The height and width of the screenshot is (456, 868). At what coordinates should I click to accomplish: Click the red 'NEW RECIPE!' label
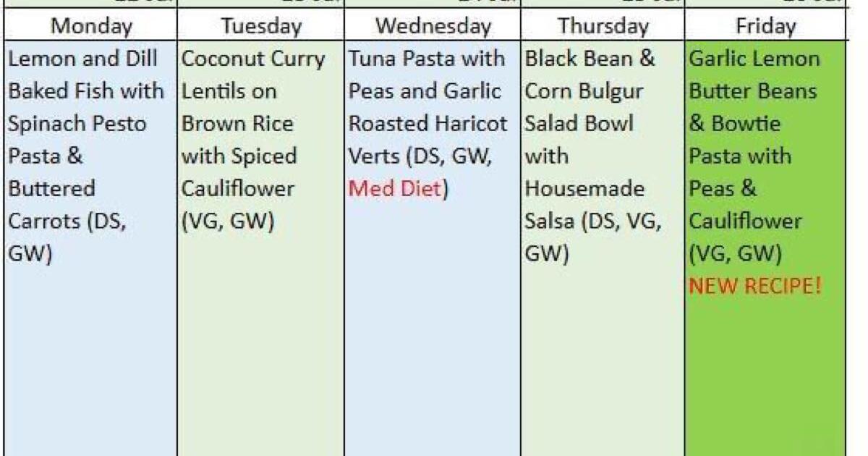tap(756, 287)
